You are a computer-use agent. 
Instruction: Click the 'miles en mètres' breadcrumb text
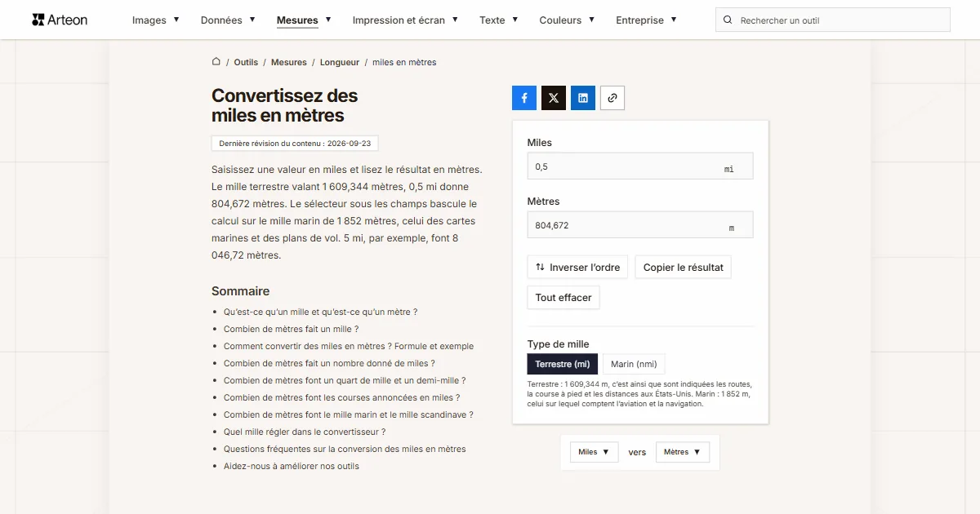404,62
